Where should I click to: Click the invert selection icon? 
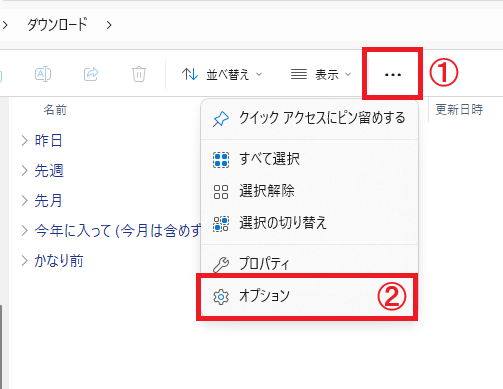pos(221,224)
